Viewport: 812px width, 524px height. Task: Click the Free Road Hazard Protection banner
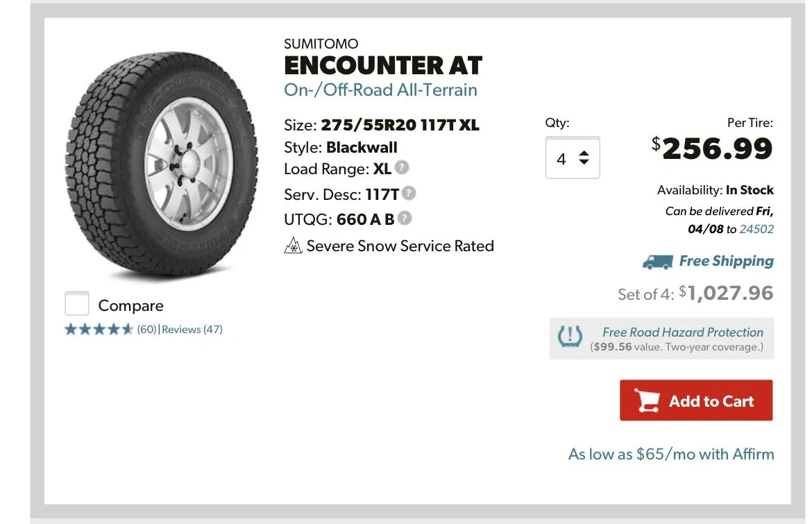pos(662,339)
